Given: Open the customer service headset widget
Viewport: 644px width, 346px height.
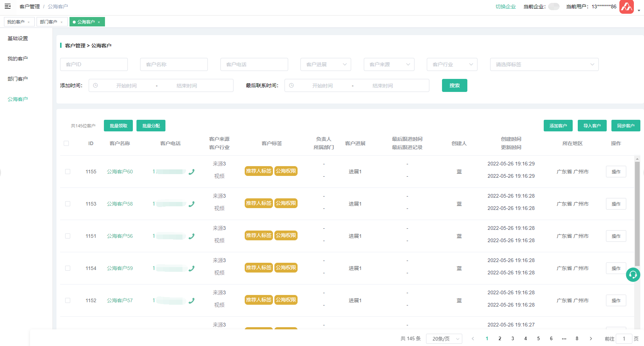Looking at the screenshot, I should tap(633, 275).
